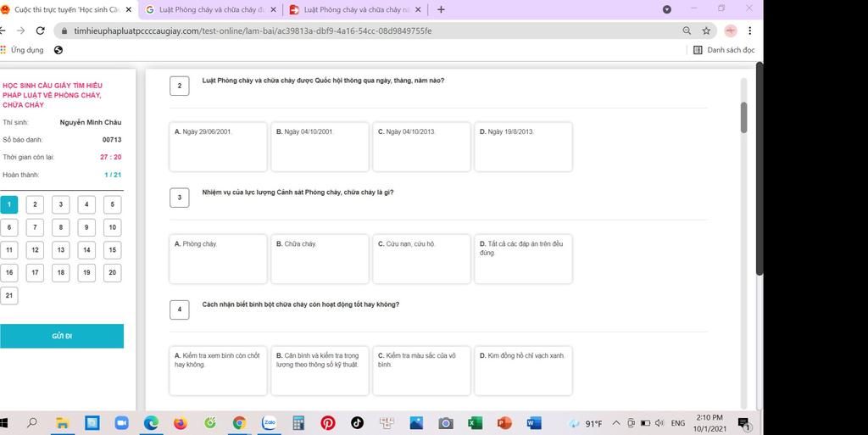Switch to the third 'Luật Phòng cháy và chữa cháy' tab

355,9
